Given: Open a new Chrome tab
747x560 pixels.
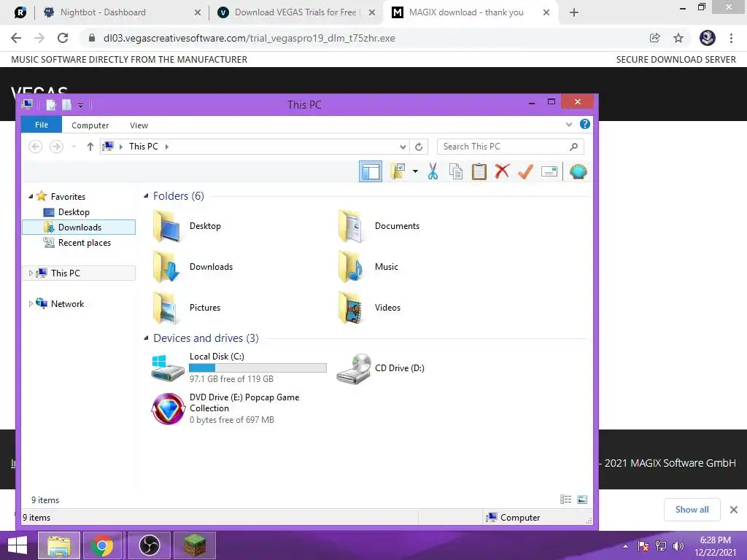Looking at the screenshot, I should coord(574,12).
